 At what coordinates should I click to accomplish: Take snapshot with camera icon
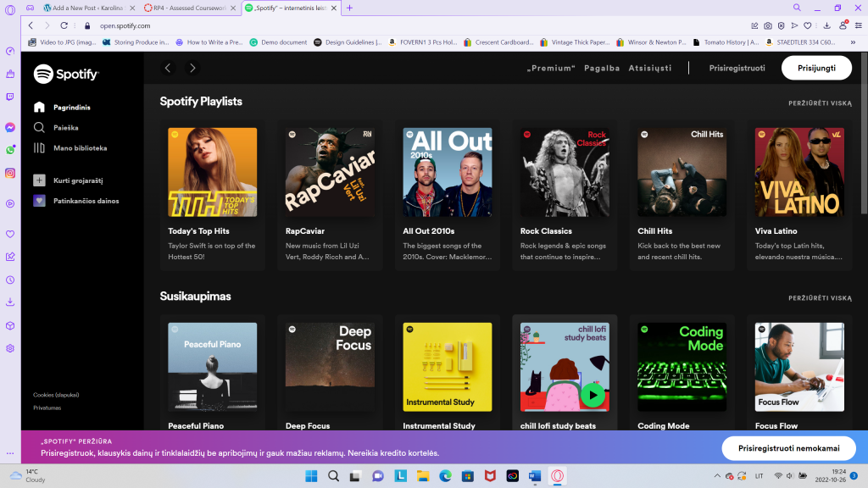[x=768, y=25]
